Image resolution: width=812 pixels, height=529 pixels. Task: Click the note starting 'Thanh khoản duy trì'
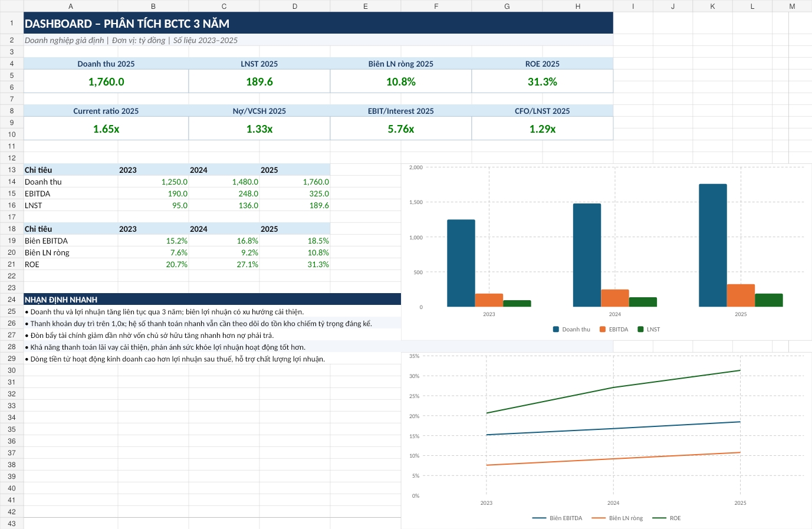pos(212,323)
